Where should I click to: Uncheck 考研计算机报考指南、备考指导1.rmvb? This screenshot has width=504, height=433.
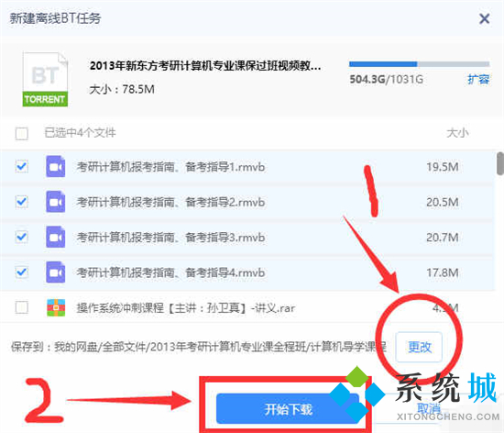[x=22, y=166]
